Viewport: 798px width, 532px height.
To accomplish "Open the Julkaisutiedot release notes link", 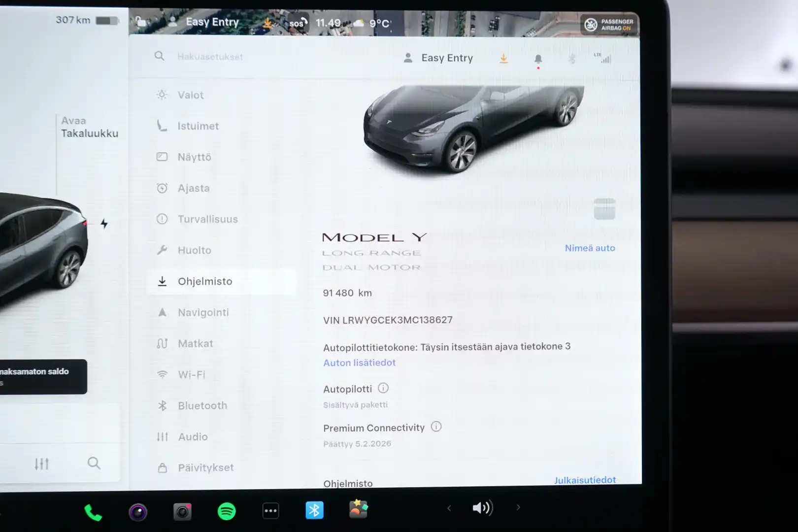I will (585, 480).
